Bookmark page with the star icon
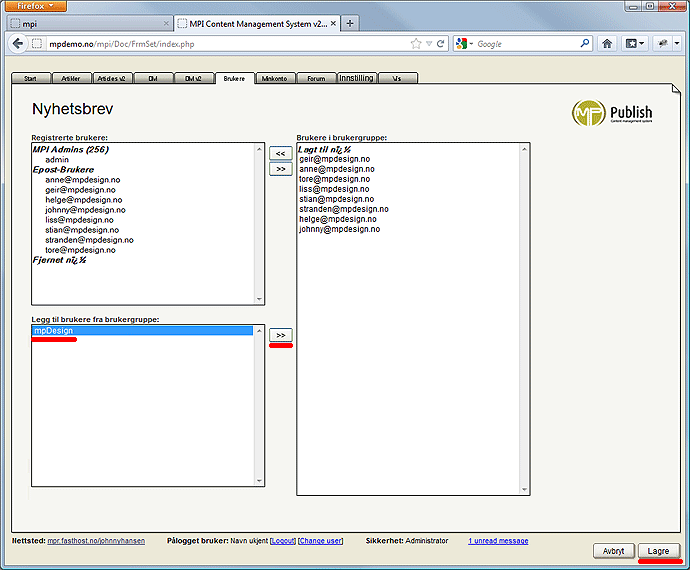This screenshot has width=690, height=570. pos(415,44)
